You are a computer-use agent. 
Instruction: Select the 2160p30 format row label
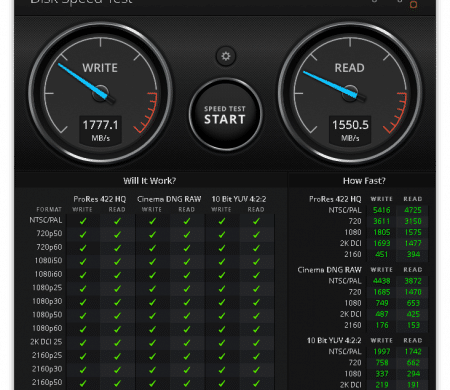point(47,369)
